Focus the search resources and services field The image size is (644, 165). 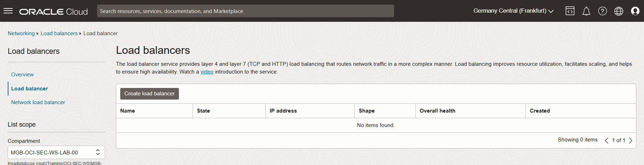click(x=245, y=11)
